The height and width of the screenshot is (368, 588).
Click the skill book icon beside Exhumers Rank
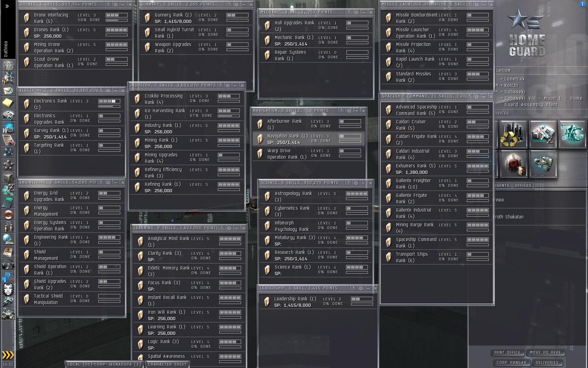[389, 169]
